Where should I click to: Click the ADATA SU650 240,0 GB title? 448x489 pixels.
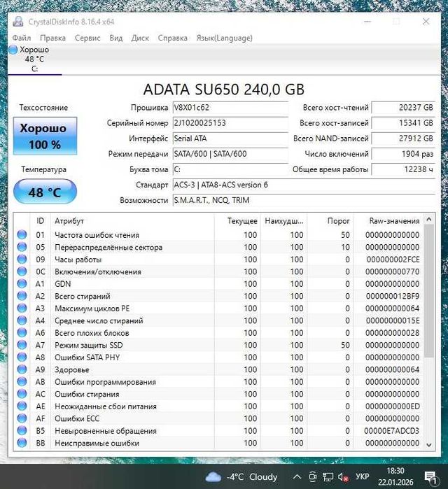point(224,90)
